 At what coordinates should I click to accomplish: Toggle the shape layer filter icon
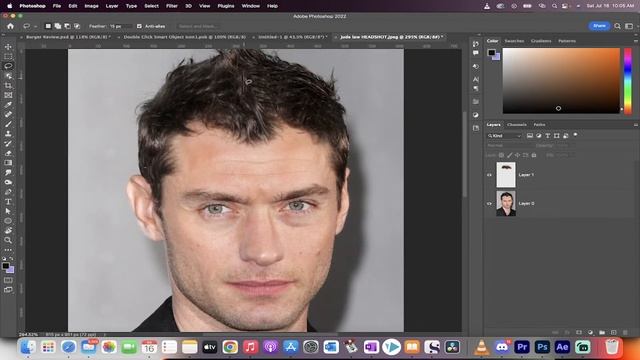coord(557,136)
